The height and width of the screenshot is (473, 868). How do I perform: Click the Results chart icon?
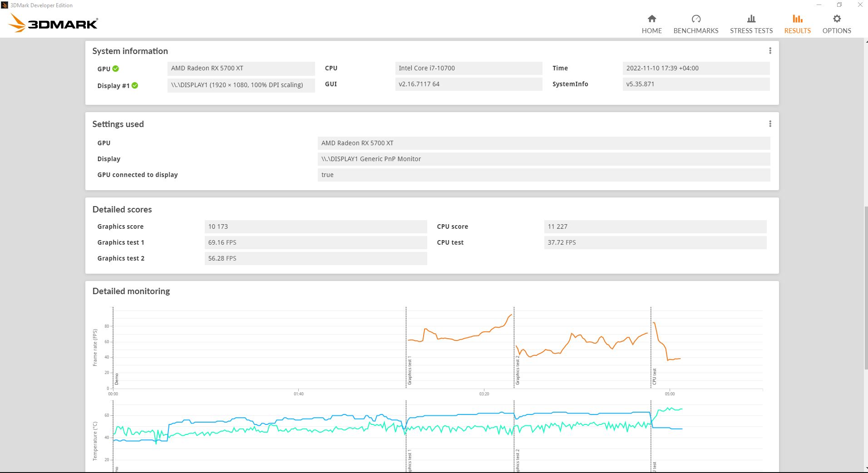pyautogui.click(x=797, y=19)
